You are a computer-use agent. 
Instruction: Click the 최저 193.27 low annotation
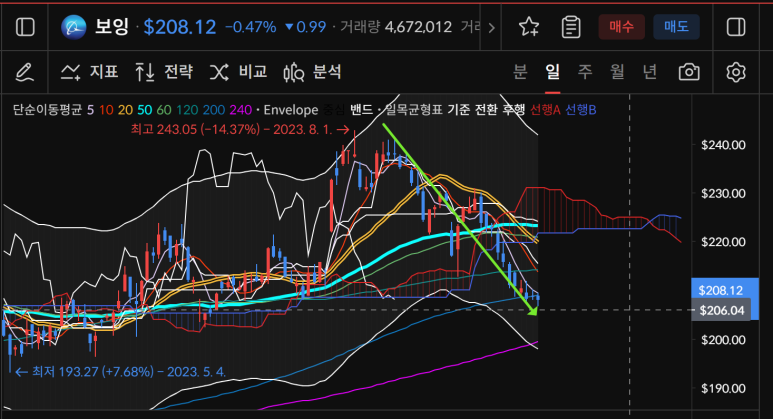coord(121,372)
